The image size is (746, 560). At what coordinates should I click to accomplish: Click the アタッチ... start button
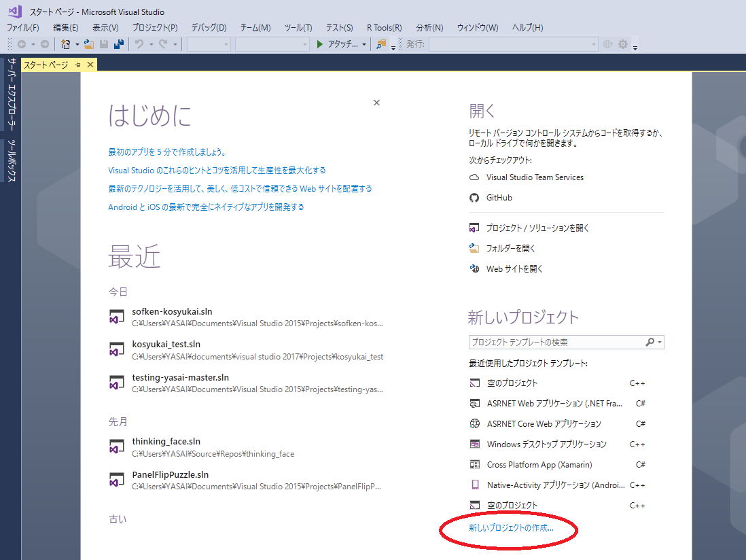point(338,44)
